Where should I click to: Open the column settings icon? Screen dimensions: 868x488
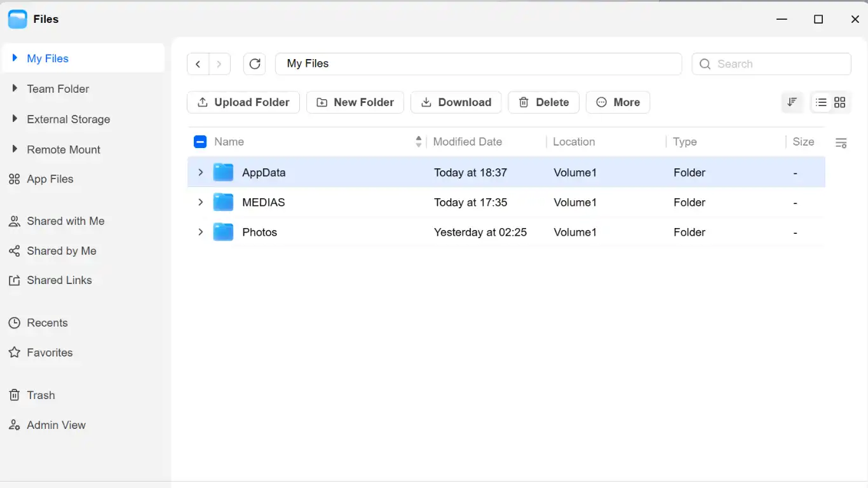[x=841, y=143]
